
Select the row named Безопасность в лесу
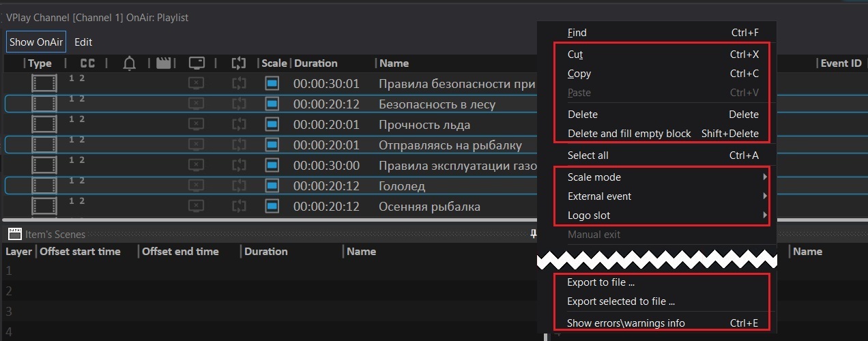[270, 104]
